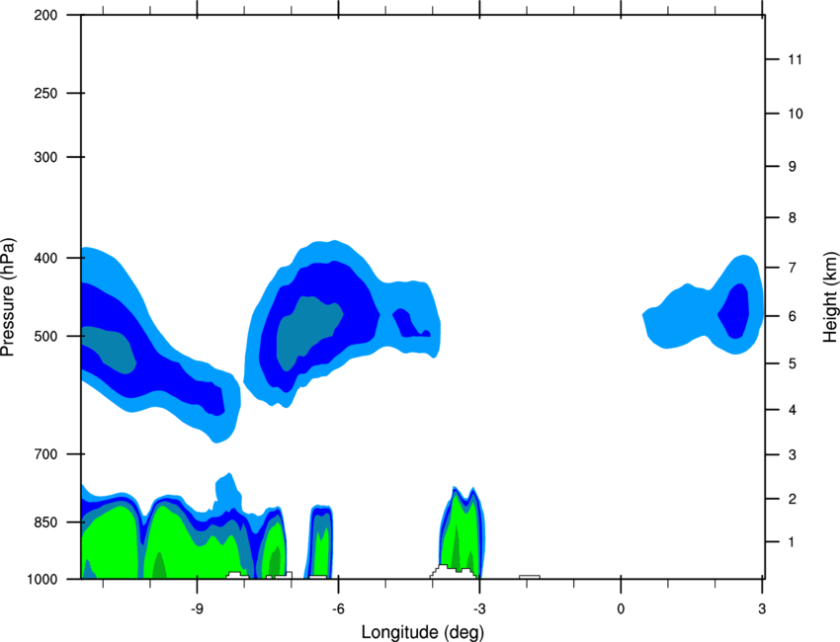Select the 700 pressure tick label
The width and height of the screenshot is (840, 642).
click(45, 454)
